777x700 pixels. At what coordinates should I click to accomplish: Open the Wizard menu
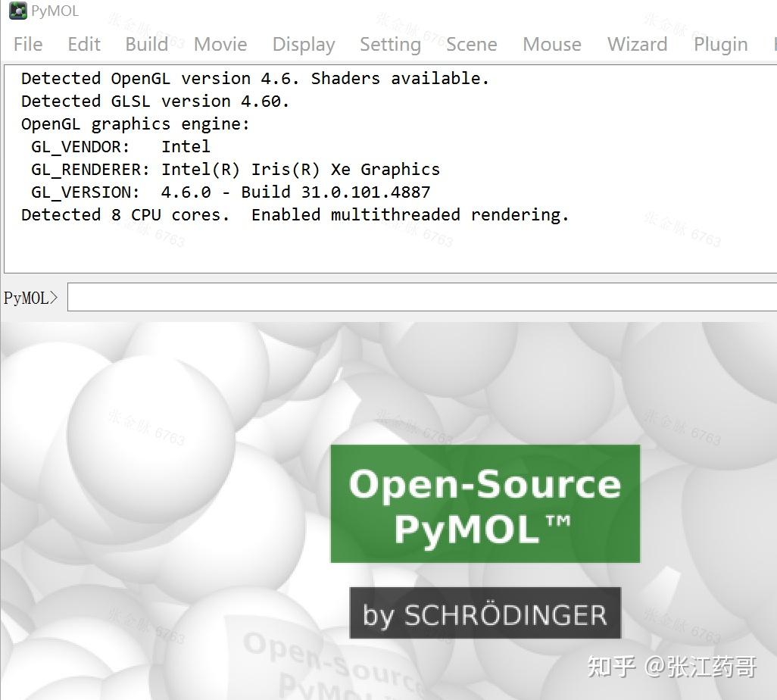click(x=637, y=44)
